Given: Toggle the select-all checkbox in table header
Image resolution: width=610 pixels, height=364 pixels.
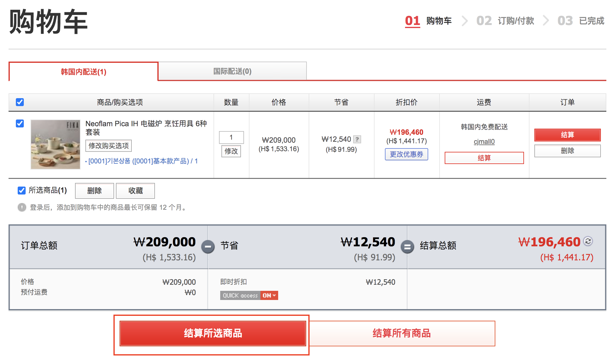Looking at the screenshot, I should click(20, 102).
